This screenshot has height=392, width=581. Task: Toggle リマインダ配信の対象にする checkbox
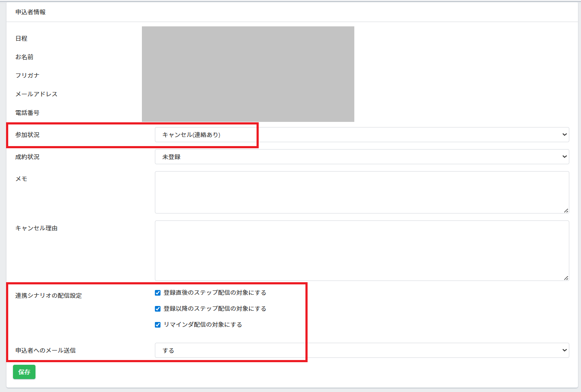(157, 325)
